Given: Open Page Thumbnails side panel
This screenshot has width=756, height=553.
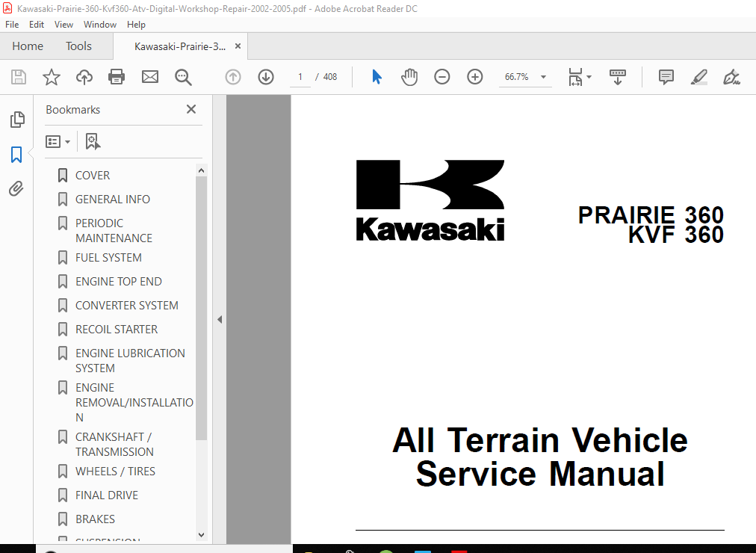Looking at the screenshot, I should point(17,120).
